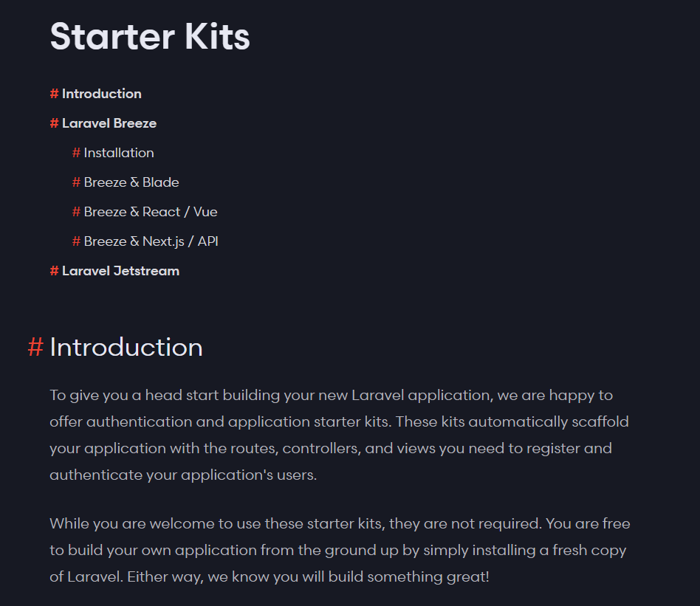Click the hash icon next to Laravel Jetstream
Image resolution: width=700 pixels, height=606 pixels.
tap(54, 271)
